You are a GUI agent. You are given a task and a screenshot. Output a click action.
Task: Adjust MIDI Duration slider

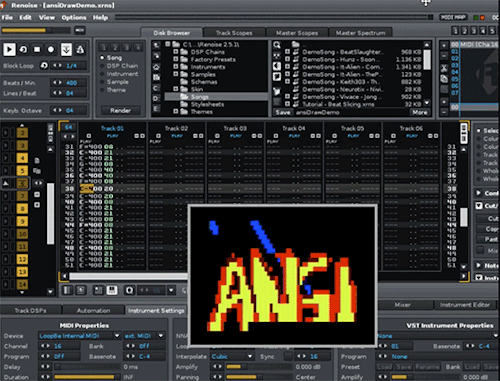point(87,377)
